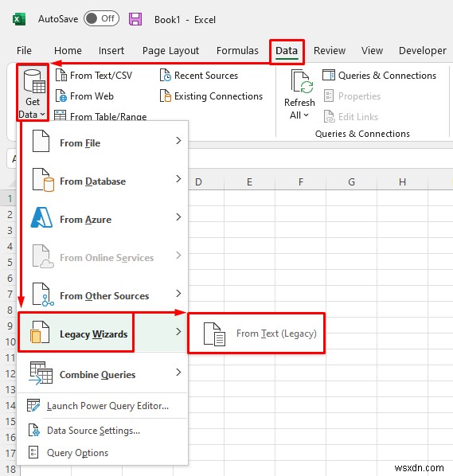
Task: Expand the From Online Services chevron
Action: coord(178,256)
